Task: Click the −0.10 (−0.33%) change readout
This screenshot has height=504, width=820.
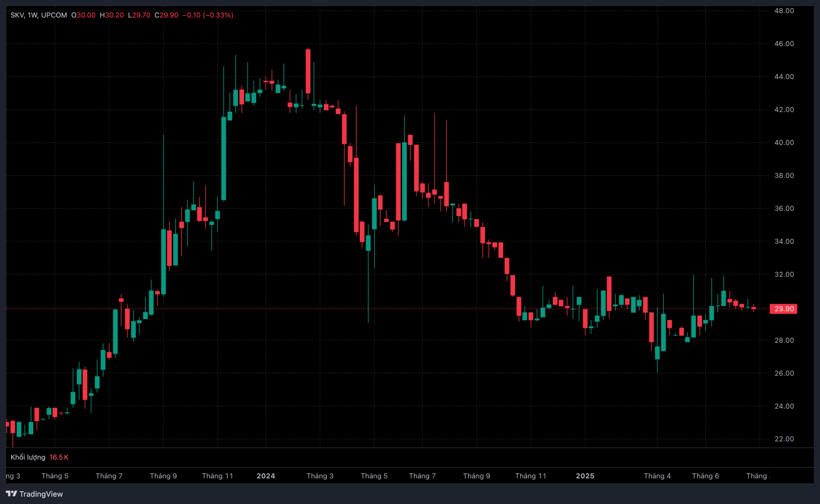Action: [208, 15]
